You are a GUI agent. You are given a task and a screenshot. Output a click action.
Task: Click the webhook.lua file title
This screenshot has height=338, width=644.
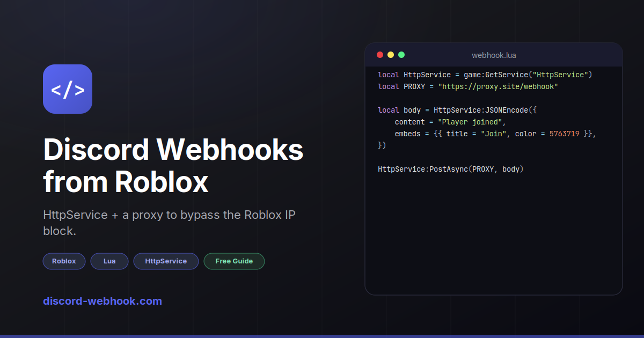(x=494, y=55)
